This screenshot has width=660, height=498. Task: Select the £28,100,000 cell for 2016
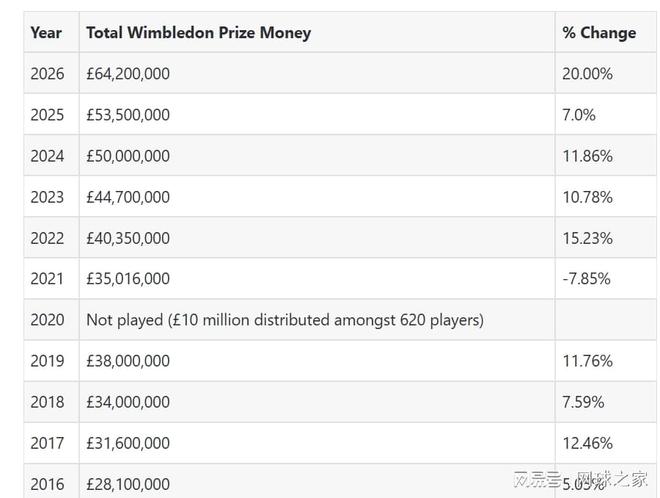click(128, 484)
